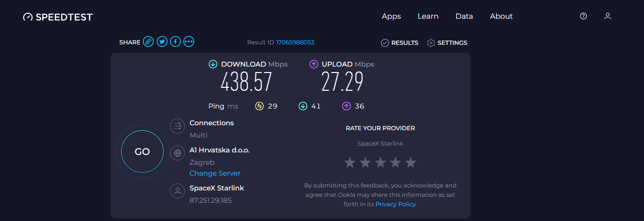
Task: Open more share options ellipsis
Action: (189, 42)
